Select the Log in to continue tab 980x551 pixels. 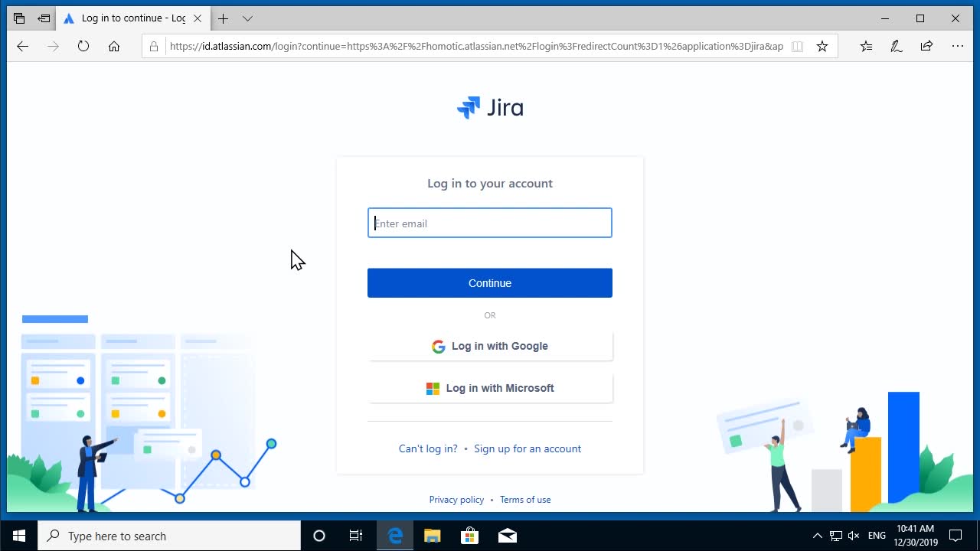pyautogui.click(x=126, y=18)
